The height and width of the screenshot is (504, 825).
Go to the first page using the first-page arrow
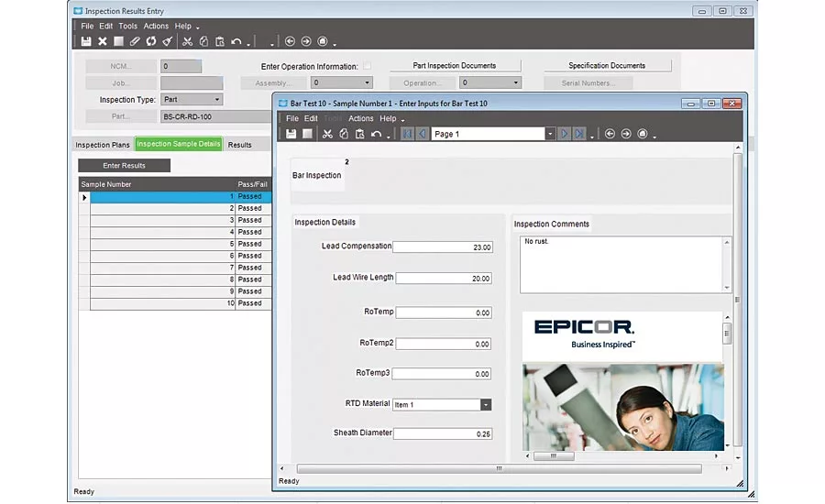[x=407, y=134]
